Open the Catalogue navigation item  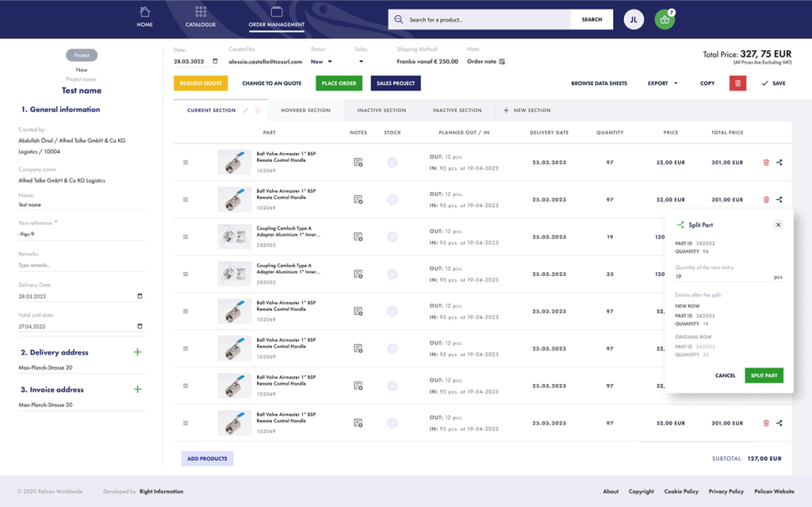201,17
